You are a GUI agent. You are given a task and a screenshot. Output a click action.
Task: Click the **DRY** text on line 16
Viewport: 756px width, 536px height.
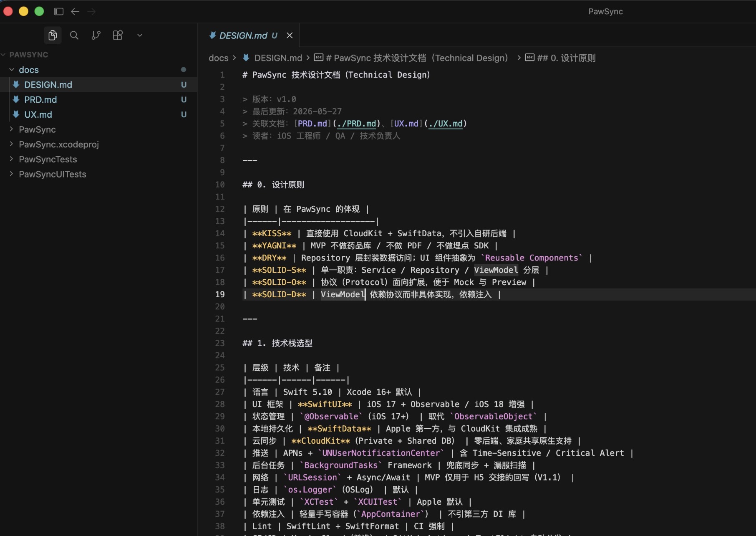[269, 258]
